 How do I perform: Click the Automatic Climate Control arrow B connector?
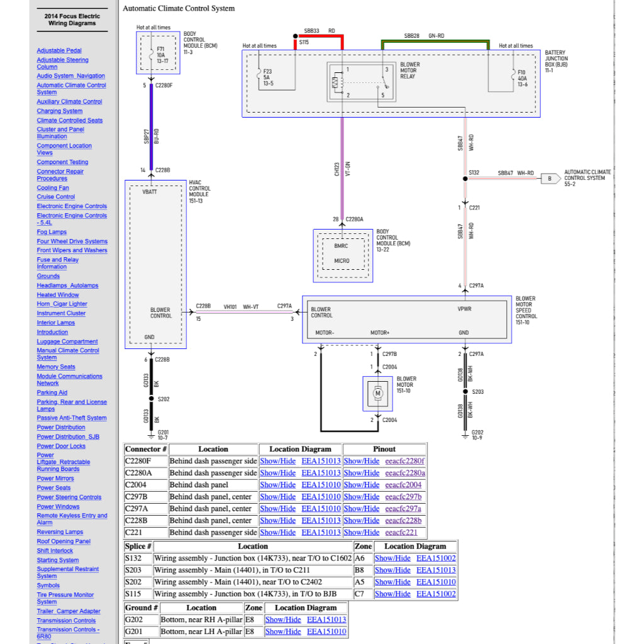[550, 178]
